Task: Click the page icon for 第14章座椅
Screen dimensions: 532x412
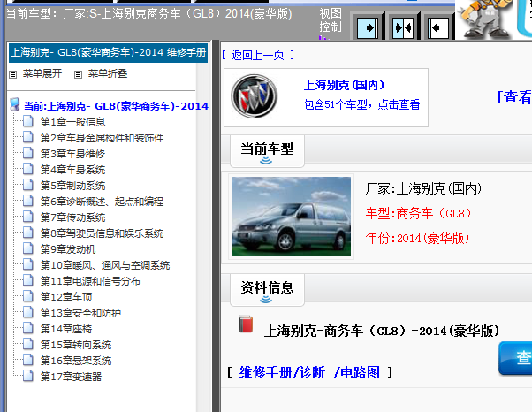Action: (x=27, y=329)
